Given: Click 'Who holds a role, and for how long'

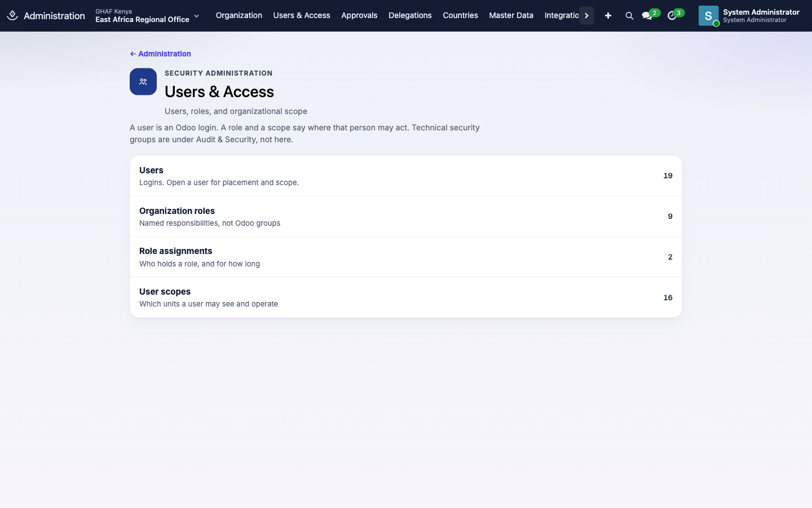Looking at the screenshot, I should [200, 264].
